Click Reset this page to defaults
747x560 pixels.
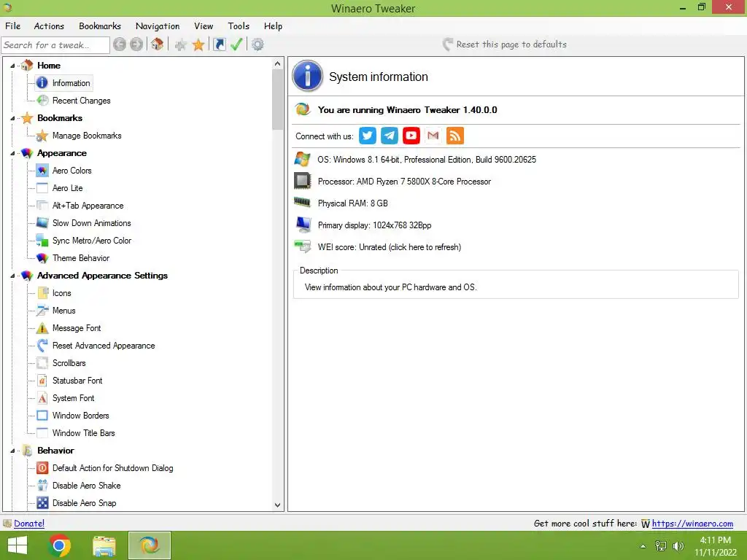[x=505, y=44]
